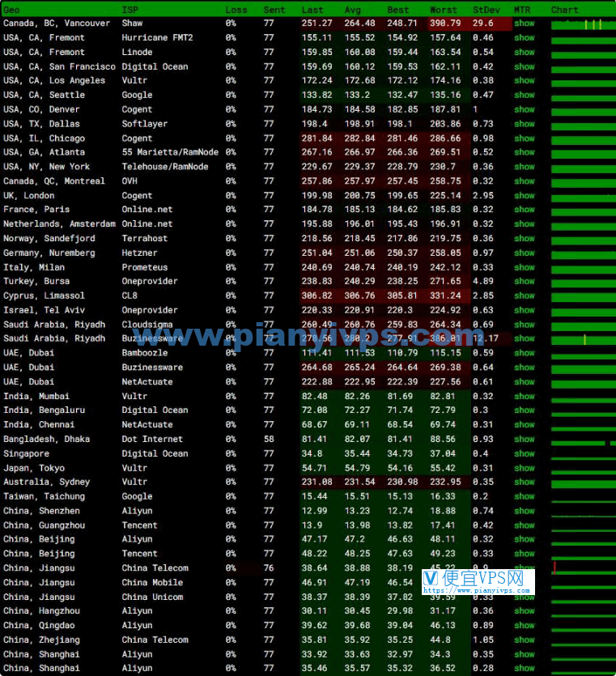Click 'show' for Limassol CL8 row
The image size is (616, 676).
coord(525,295)
